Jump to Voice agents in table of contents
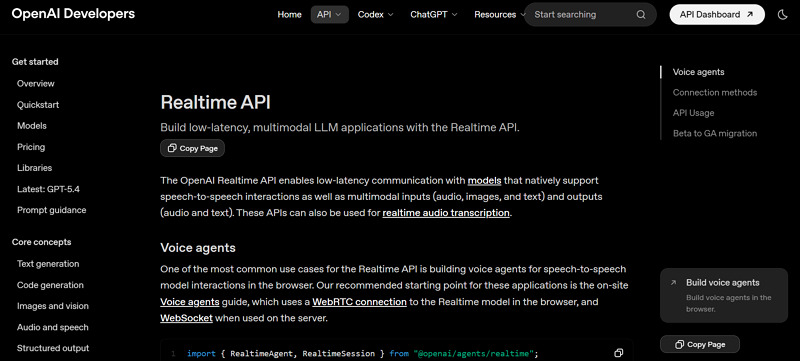This screenshot has width=800, height=361. tap(698, 72)
